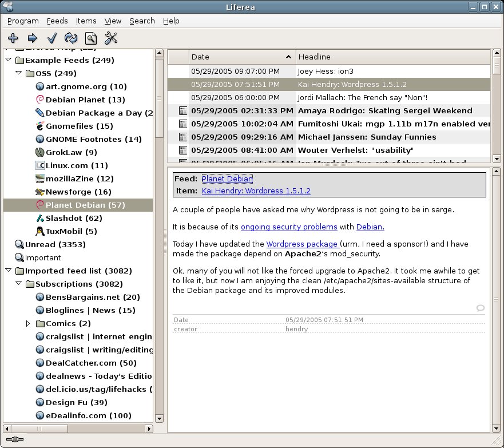Screen dimensions: 504x448
Task: Click the unread icon beside Amaya Rodrigo headline
Action: pos(183,111)
